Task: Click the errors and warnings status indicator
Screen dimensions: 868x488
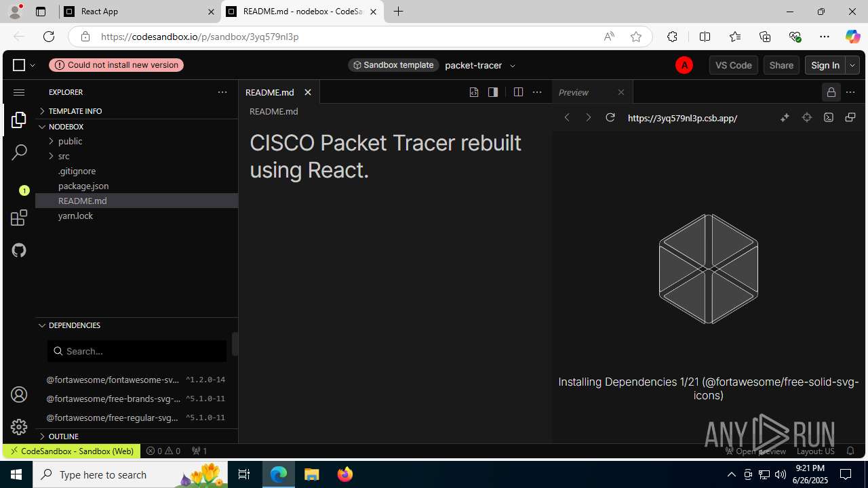Action: pyautogui.click(x=163, y=451)
